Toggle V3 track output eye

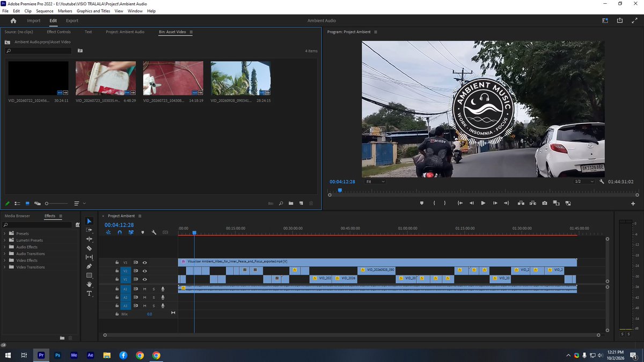pos(144,262)
